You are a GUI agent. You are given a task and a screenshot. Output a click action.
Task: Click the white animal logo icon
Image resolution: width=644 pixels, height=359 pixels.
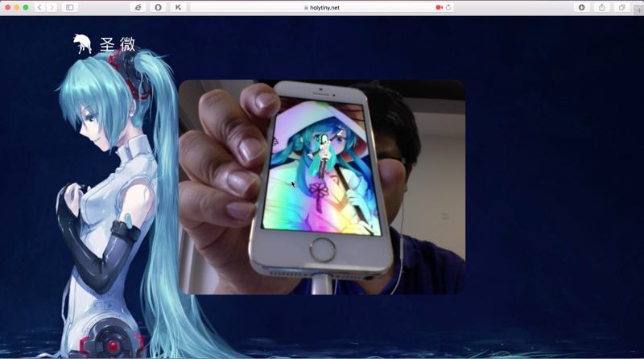coord(82,44)
